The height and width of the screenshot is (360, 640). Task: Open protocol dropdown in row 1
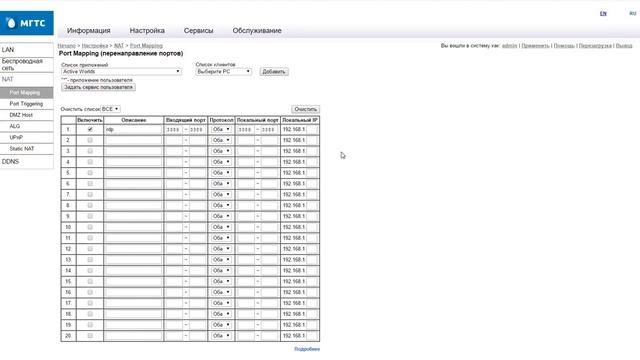click(221, 129)
